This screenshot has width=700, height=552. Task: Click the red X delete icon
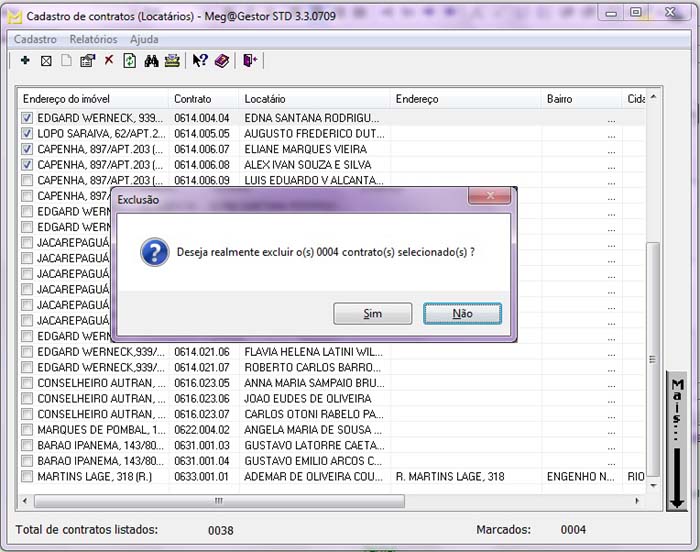coord(109,61)
